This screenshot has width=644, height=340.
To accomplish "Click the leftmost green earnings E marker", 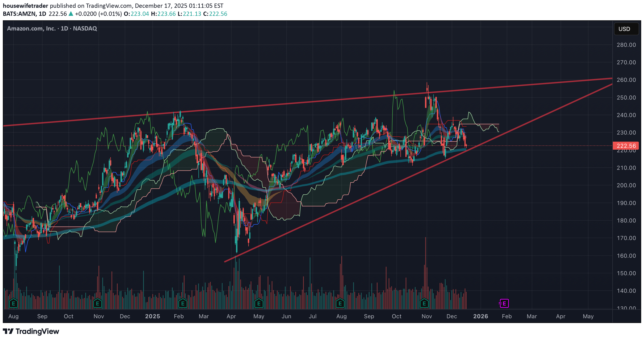I will [13, 304].
